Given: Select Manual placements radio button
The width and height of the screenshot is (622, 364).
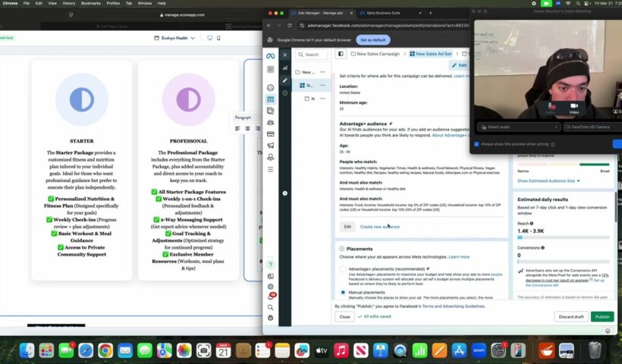Looking at the screenshot, I should (x=344, y=292).
